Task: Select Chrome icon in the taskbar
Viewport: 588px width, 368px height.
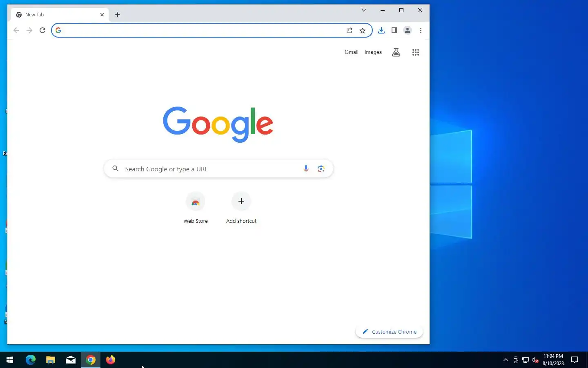Action: [x=91, y=360]
